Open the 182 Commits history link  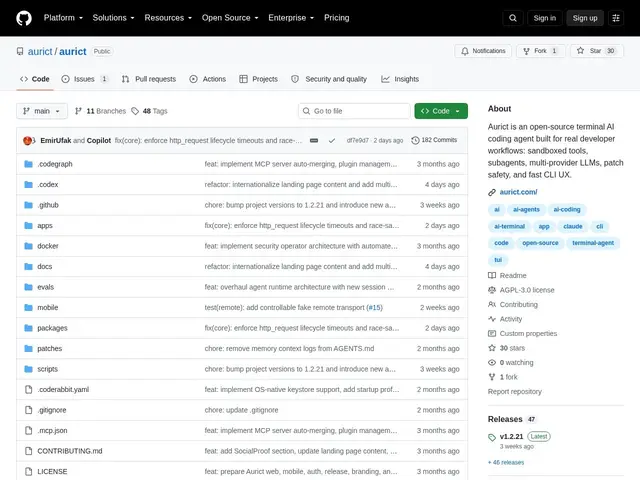434,140
